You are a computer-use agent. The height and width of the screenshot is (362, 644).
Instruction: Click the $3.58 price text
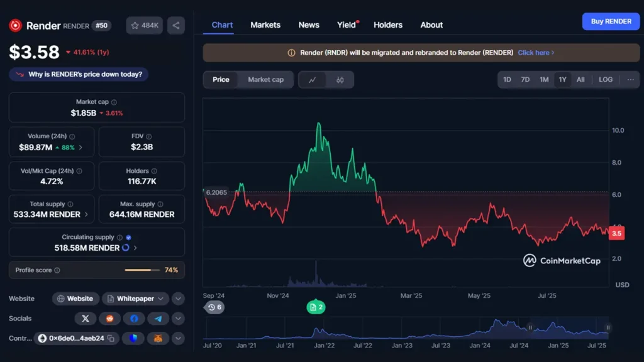(x=35, y=52)
